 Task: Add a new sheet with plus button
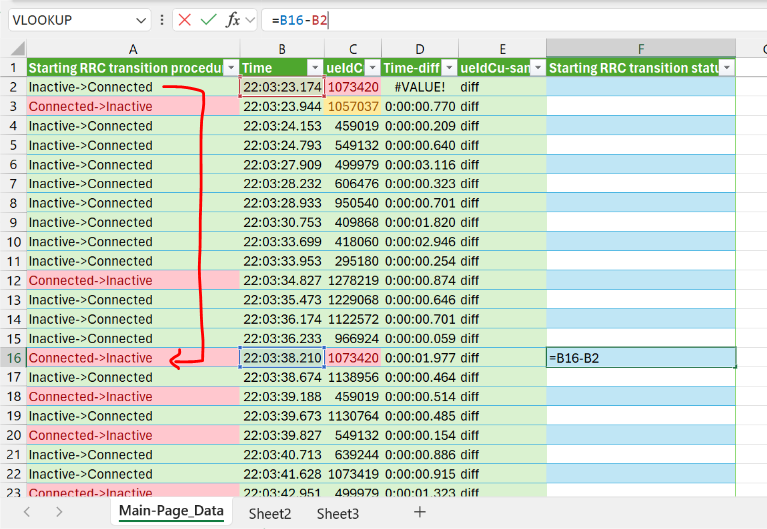point(420,512)
